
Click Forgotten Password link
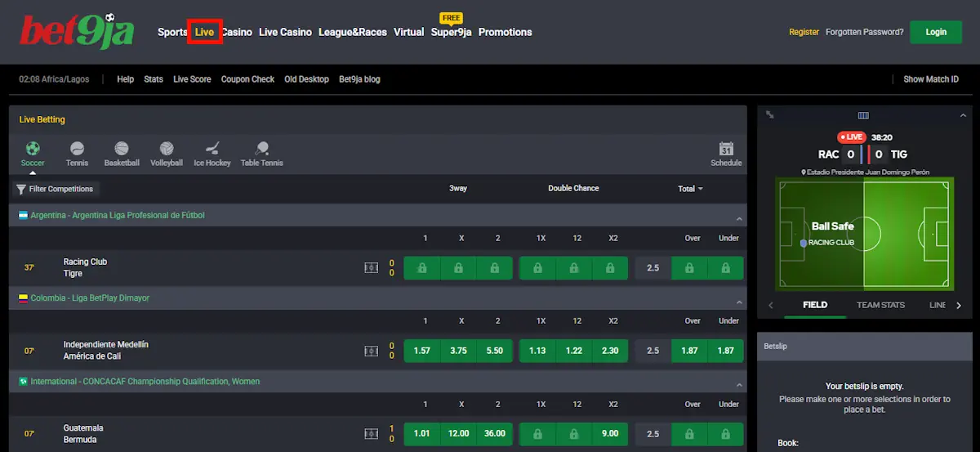pyautogui.click(x=864, y=32)
